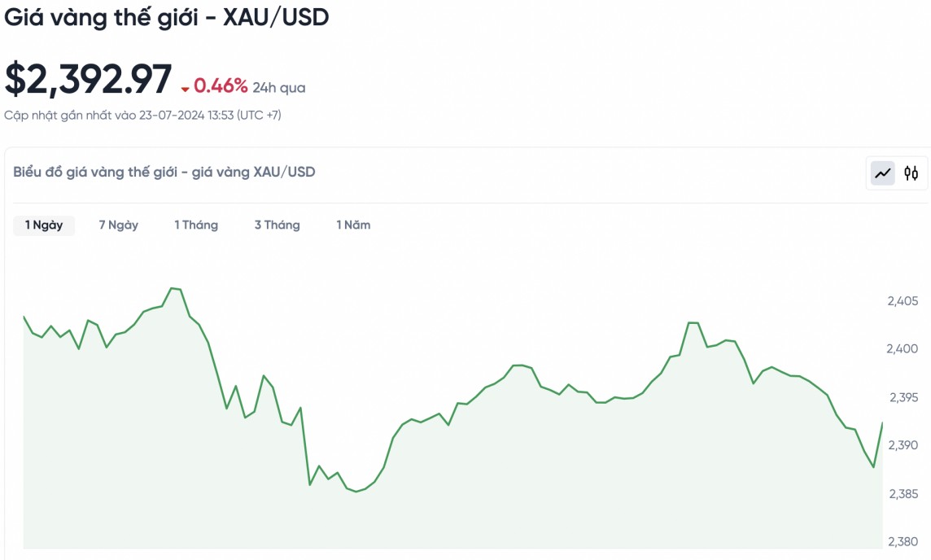Click the $2,392.97 current gold price
This screenshot has width=931, height=560.
89,80
